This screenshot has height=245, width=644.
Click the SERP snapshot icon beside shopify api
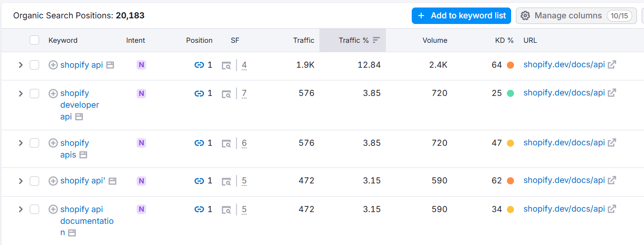point(110,65)
